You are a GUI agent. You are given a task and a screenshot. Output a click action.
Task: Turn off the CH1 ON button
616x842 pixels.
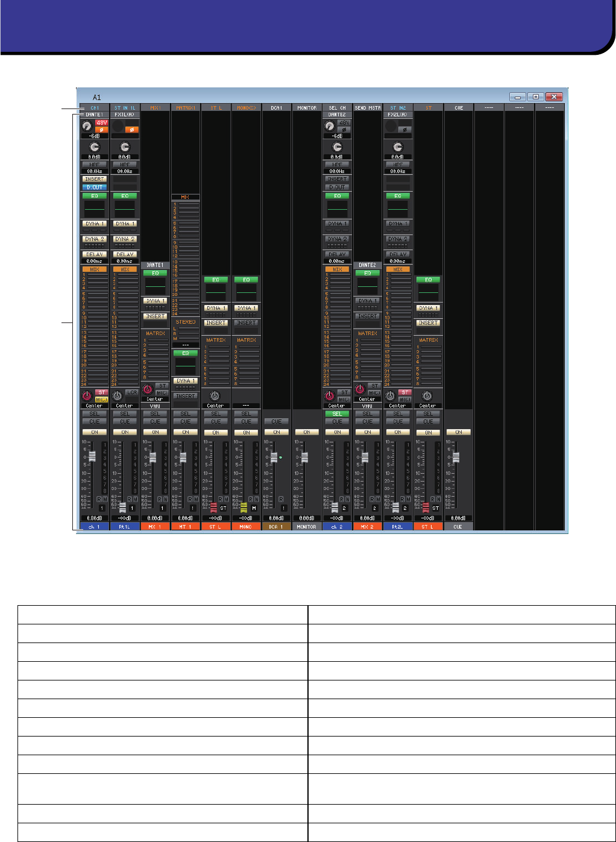[95, 432]
